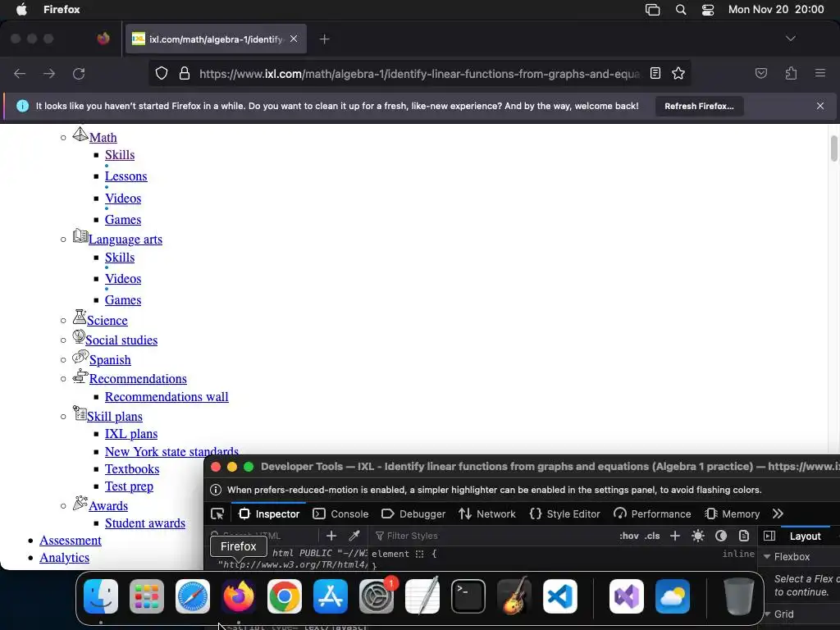Open Terminal from the Dock
The image size is (840, 630).
[x=468, y=596]
